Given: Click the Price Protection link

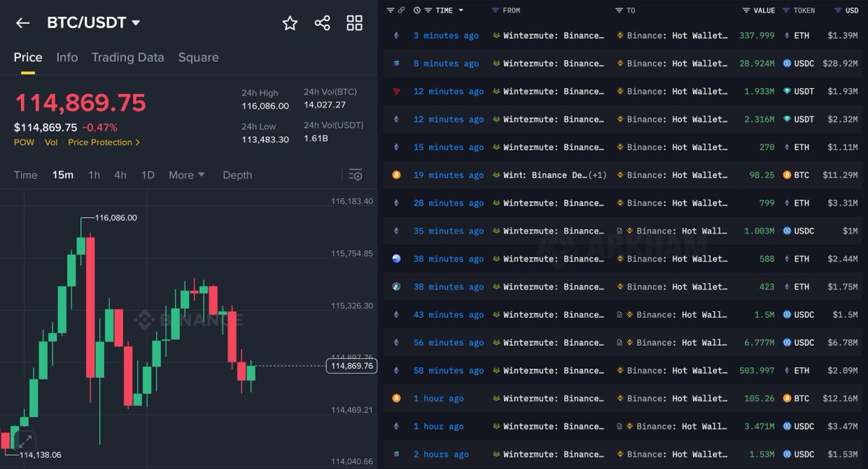Looking at the screenshot, I should (x=100, y=143).
